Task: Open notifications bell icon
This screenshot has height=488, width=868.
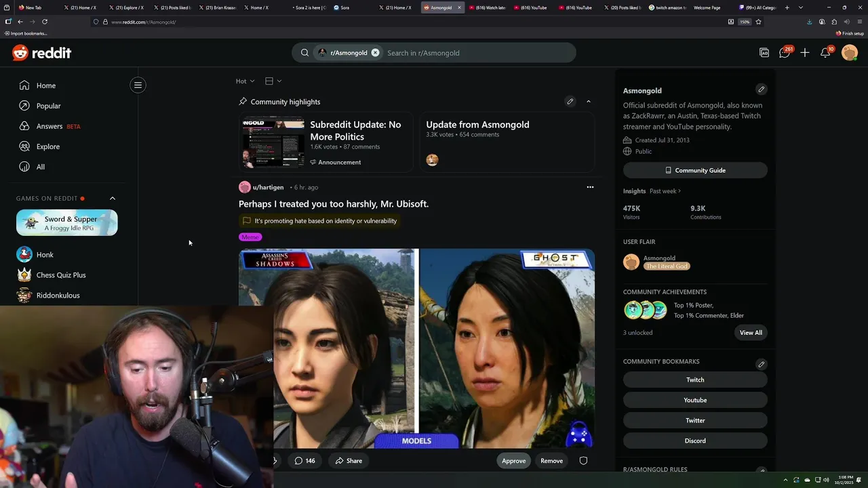Action: coord(825,52)
